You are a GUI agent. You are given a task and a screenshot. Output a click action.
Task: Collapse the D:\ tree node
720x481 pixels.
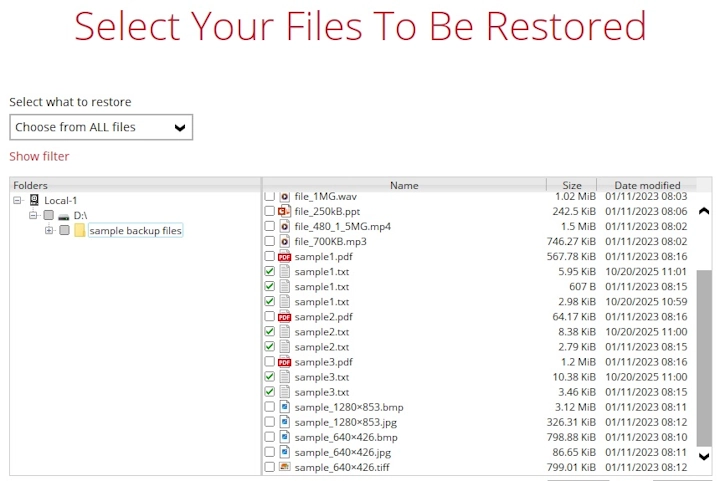(x=33, y=215)
